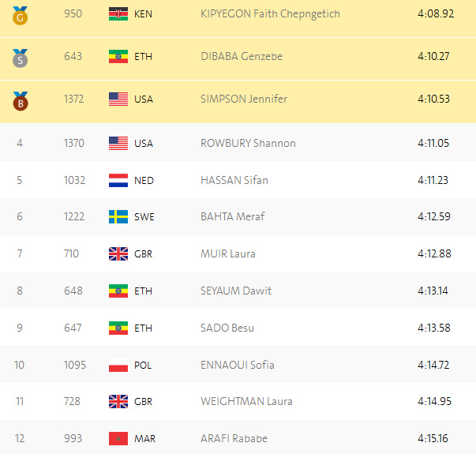Select the 4:14.72 result for Ennaoui
Screen dimensions: 476x454
pos(433,365)
